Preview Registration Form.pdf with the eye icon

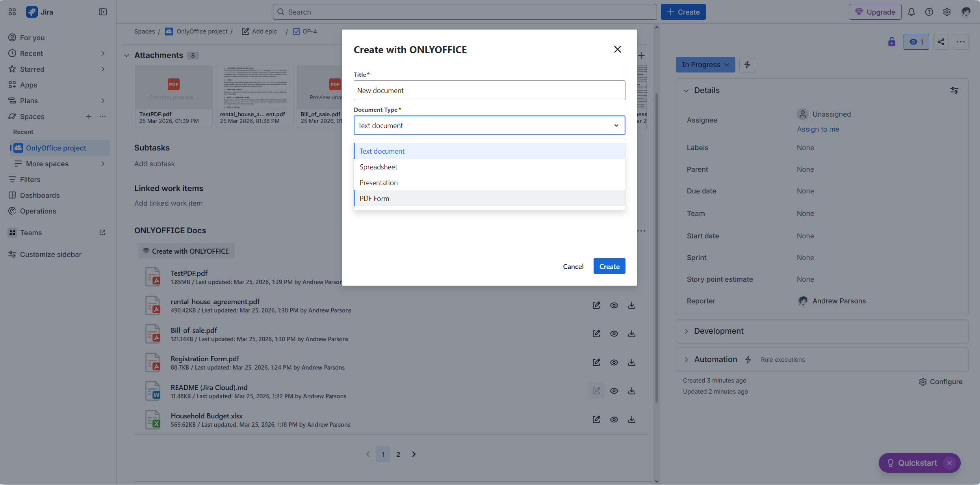tap(614, 362)
